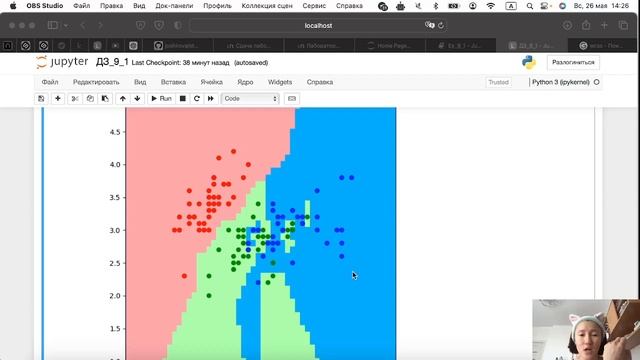Paste cells below using clipboard icon

(105, 98)
